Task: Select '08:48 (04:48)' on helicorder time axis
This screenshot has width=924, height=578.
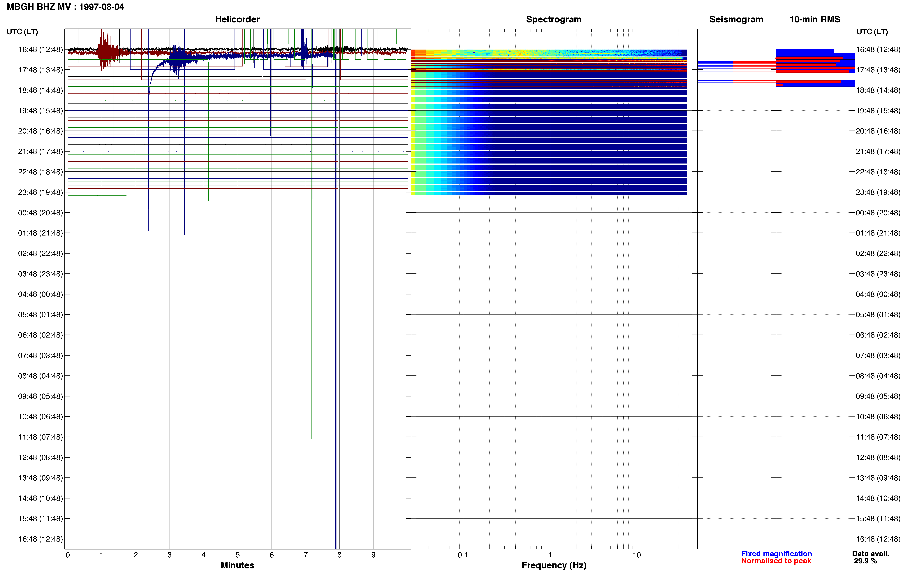Action: click(x=41, y=376)
